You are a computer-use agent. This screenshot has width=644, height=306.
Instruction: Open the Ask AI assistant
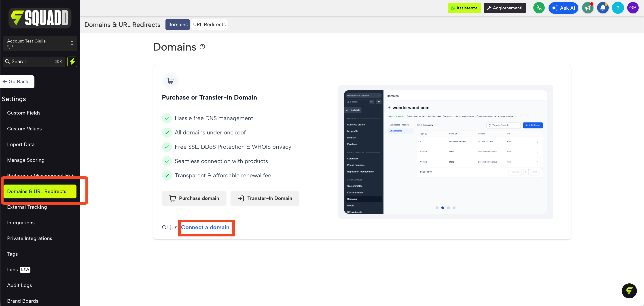click(x=563, y=8)
